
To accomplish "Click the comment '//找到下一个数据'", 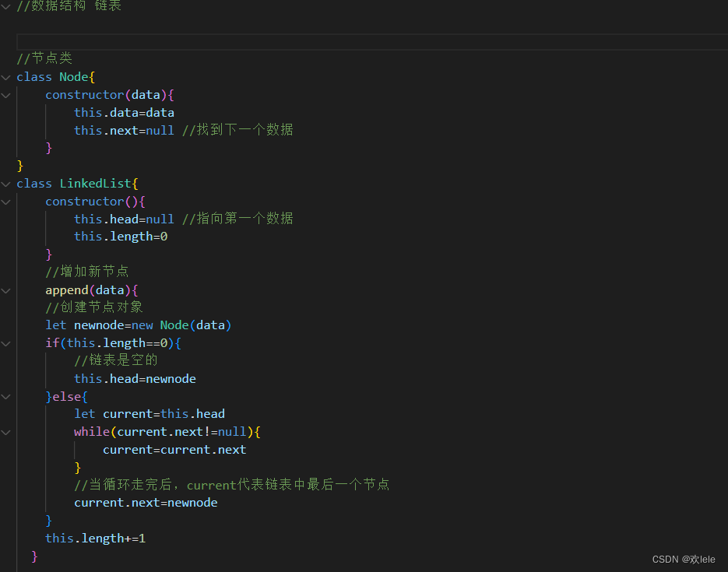I will click(x=237, y=130).
